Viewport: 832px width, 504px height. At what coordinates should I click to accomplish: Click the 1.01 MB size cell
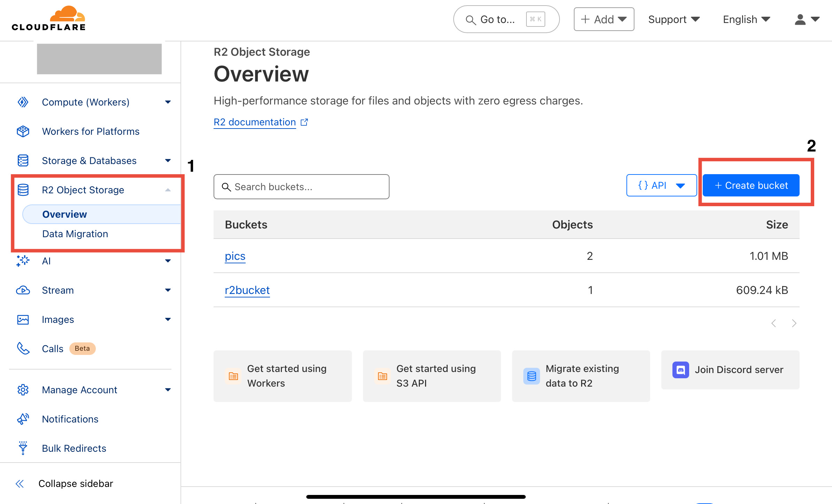769,256
